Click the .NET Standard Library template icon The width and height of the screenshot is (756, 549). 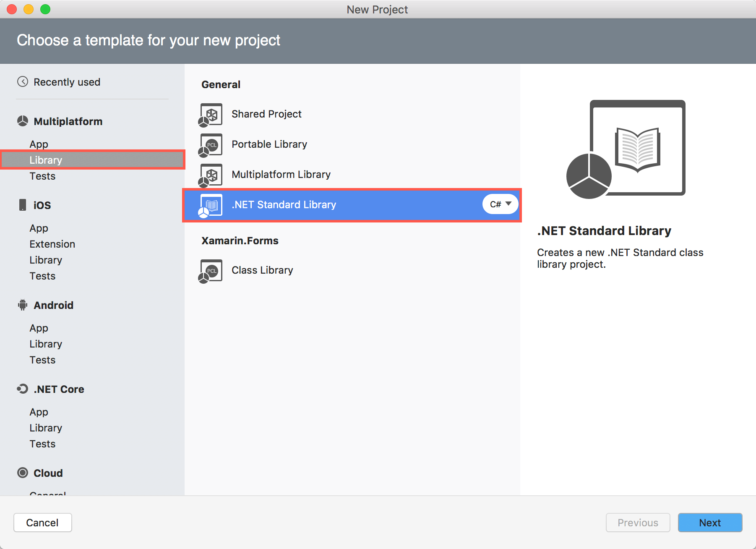pyautogui.click(x=211, y=206)
